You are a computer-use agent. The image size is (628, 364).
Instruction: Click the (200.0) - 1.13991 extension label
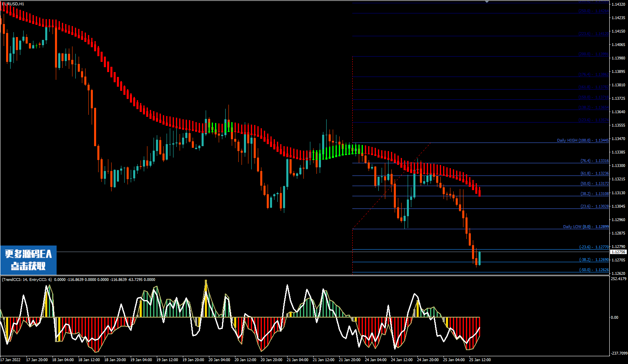593,54
